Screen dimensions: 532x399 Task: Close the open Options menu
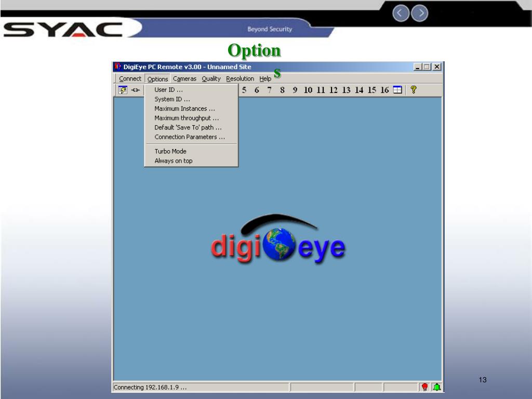pos(157,79)
